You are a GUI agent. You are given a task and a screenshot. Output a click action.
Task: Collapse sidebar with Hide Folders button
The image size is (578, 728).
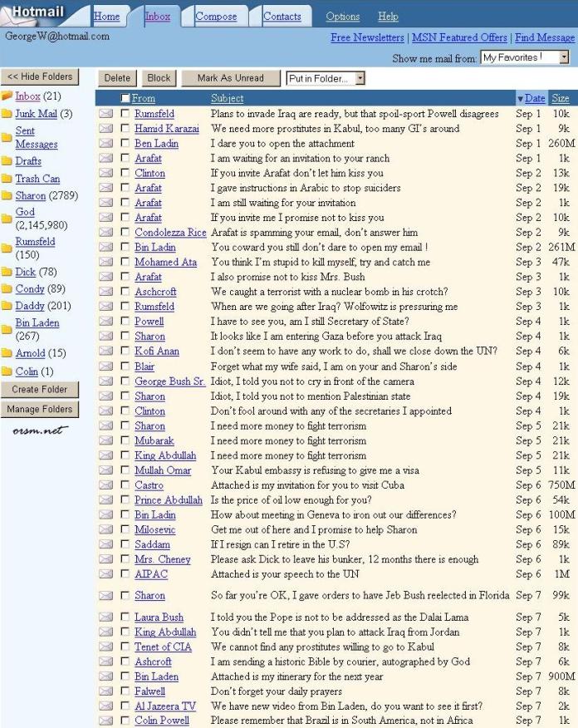pyautogui.click(x=40, y=76)
